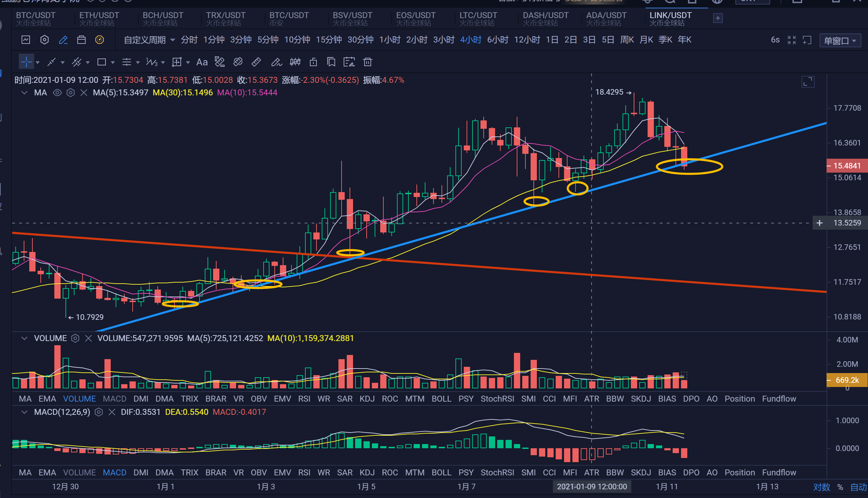
Task: Expand wave count tool options arrow
Action: (x=163, y=63)
